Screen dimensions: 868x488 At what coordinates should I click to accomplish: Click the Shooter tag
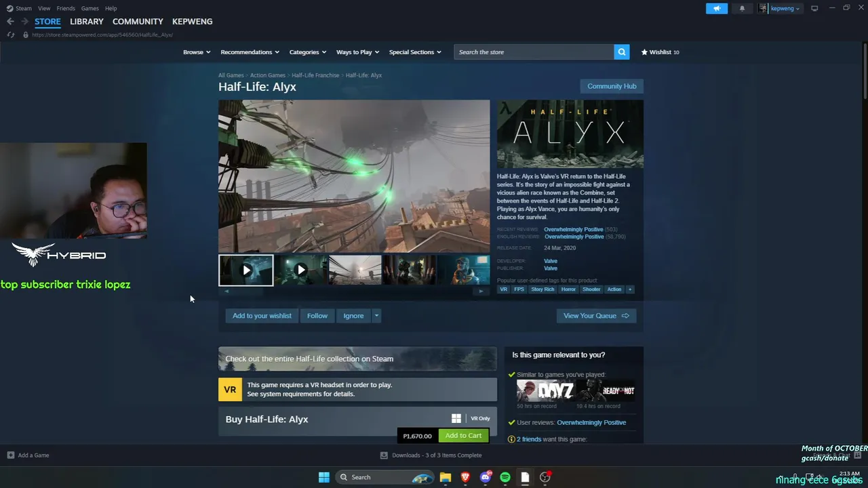591,289
